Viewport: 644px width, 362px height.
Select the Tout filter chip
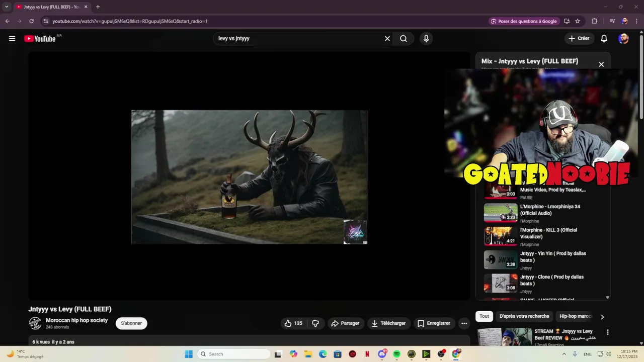(484, 316)
